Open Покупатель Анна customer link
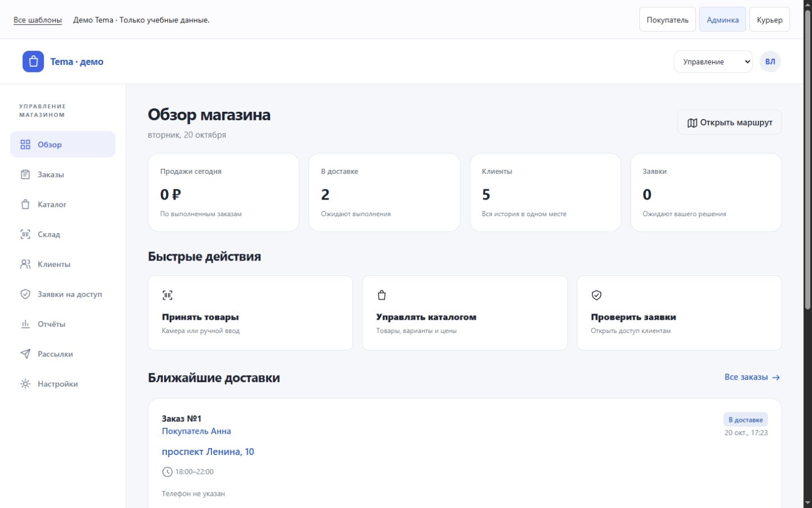 [196, 431]
